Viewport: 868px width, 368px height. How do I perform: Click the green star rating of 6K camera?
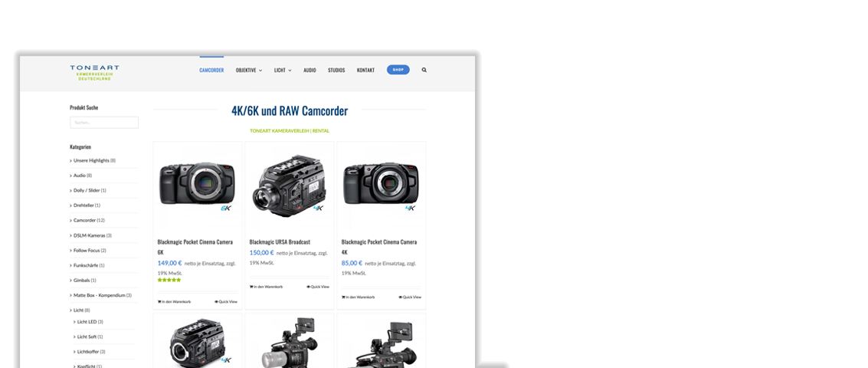coord(169,281)
